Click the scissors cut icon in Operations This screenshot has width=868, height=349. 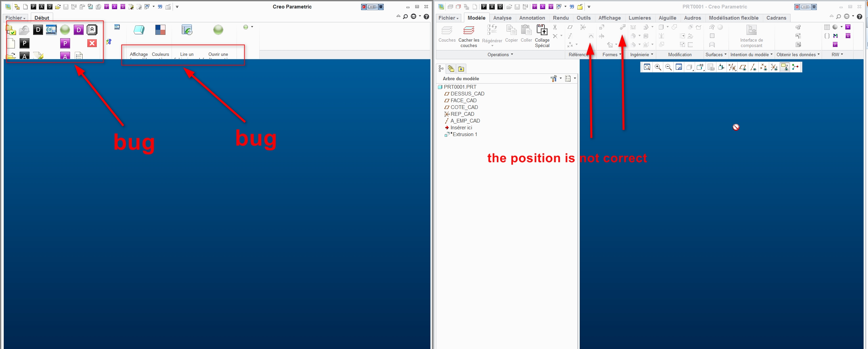tap(555, 27)
